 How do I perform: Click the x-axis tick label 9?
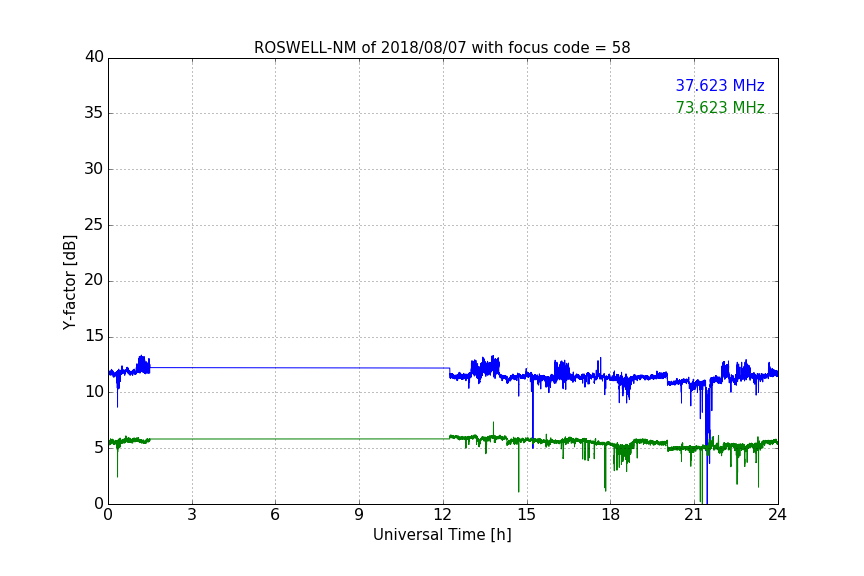(359, 515)
